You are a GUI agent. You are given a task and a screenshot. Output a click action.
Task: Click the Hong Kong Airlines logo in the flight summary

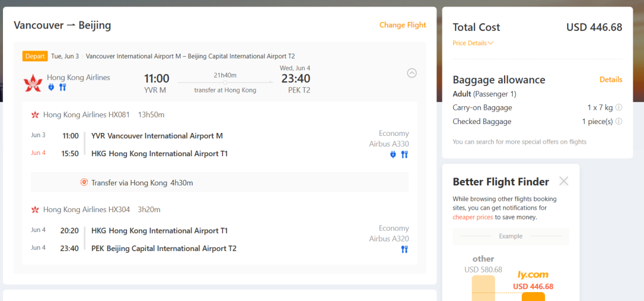tap(32, 82)
